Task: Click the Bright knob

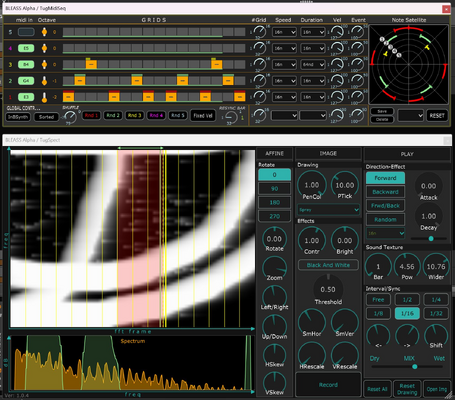Action: coord(345,240)
